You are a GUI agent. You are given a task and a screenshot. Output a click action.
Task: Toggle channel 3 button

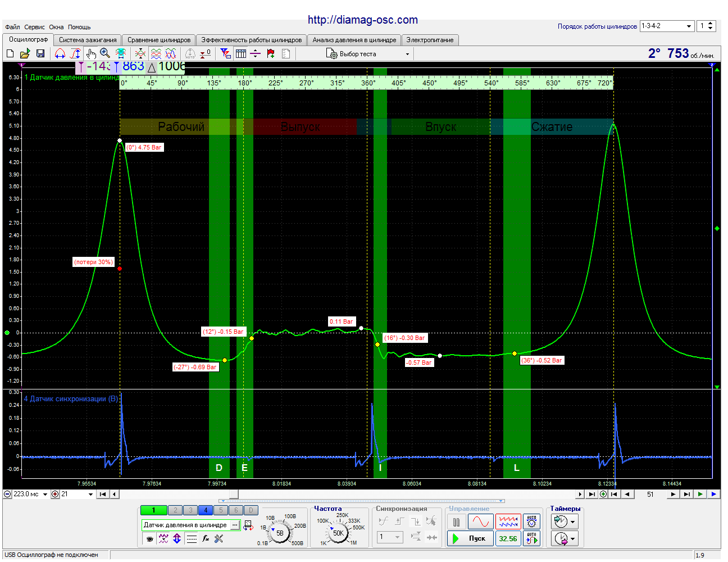point(190,510)
